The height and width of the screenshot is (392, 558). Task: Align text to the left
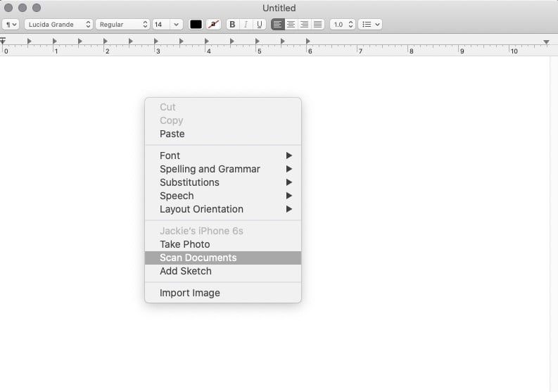tap(278, 24)
